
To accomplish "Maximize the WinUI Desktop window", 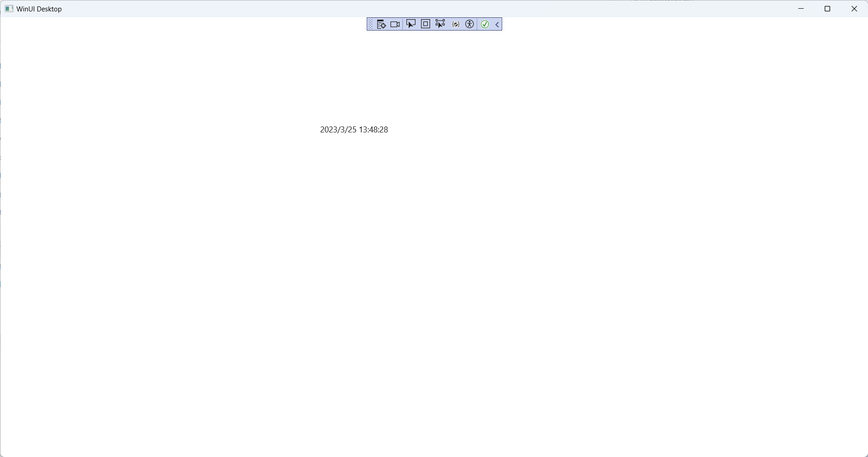I will (x=827, y=9).
